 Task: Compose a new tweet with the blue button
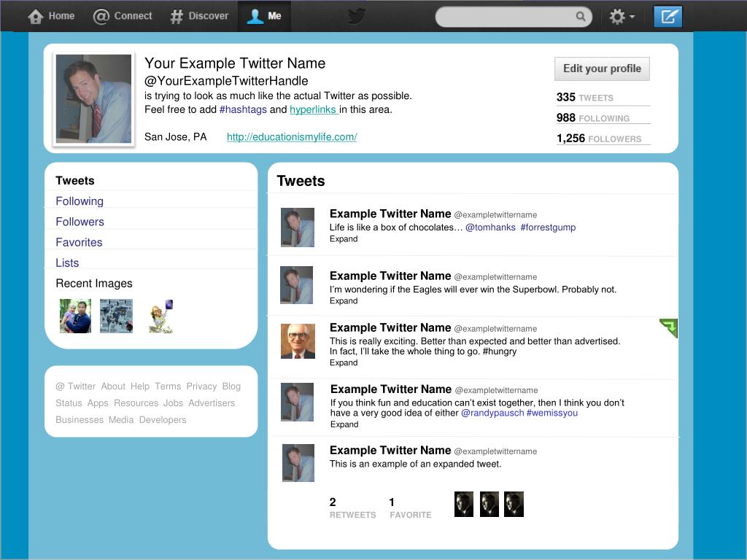coord(667,17)
